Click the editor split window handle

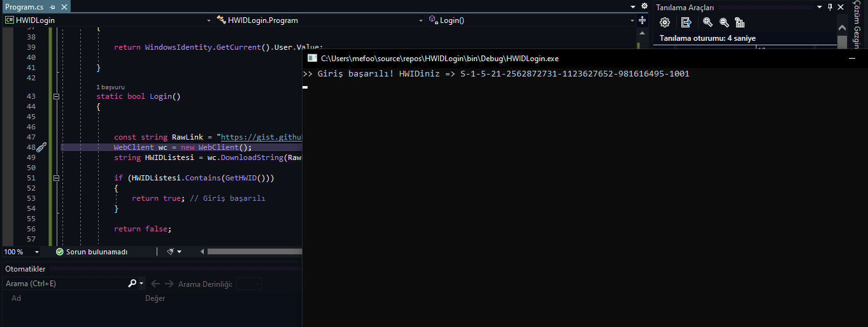click(642, 20)
